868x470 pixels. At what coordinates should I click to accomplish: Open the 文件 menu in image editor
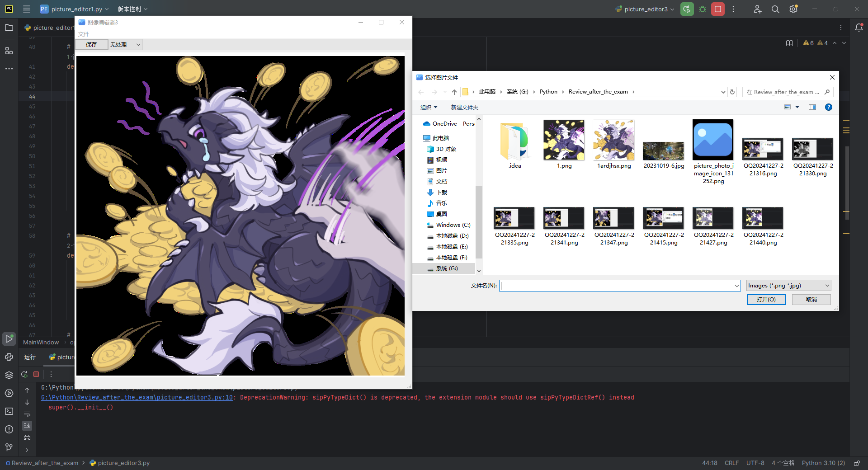[x=84, y=34]
